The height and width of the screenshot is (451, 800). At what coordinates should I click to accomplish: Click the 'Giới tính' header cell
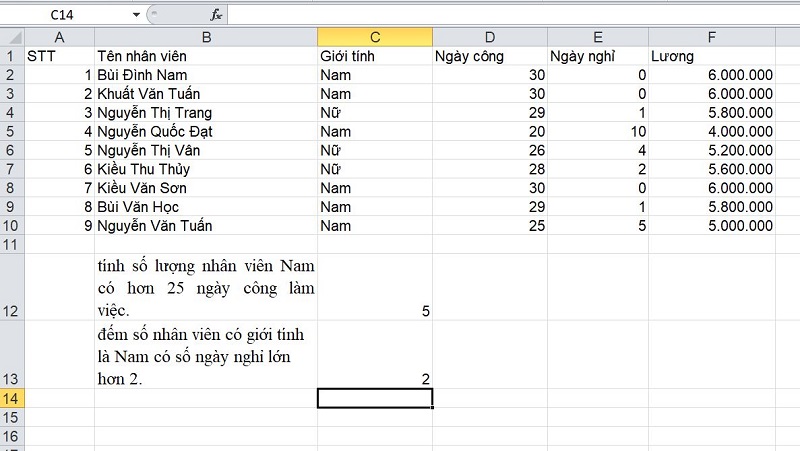coord(375,56)
